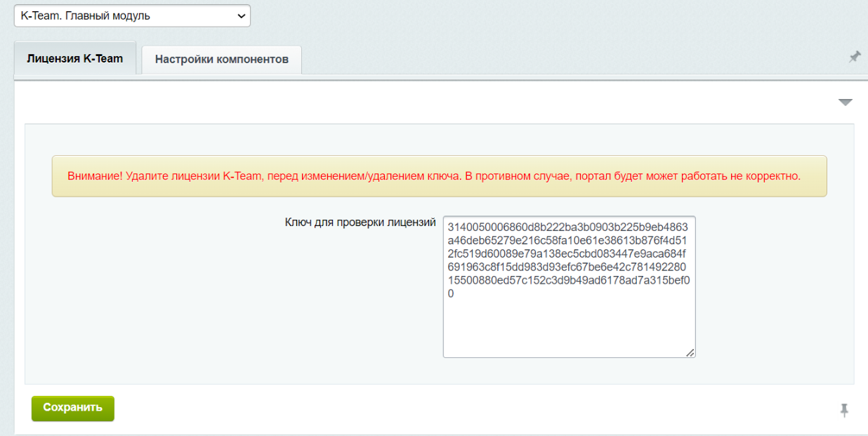Viewport: 868px width, 436px height.
Task: Click inside the license key textarea
Action: pos(570,287)
